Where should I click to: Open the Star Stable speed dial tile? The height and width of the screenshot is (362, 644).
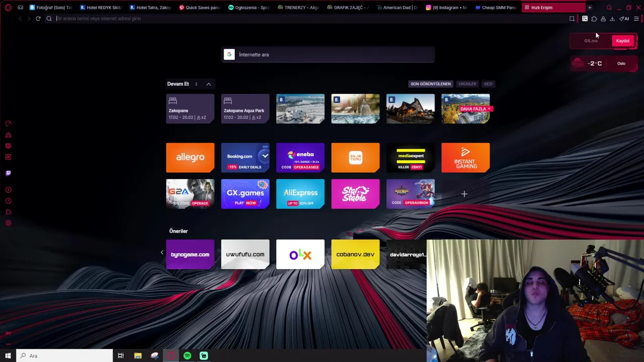[355, 194]
